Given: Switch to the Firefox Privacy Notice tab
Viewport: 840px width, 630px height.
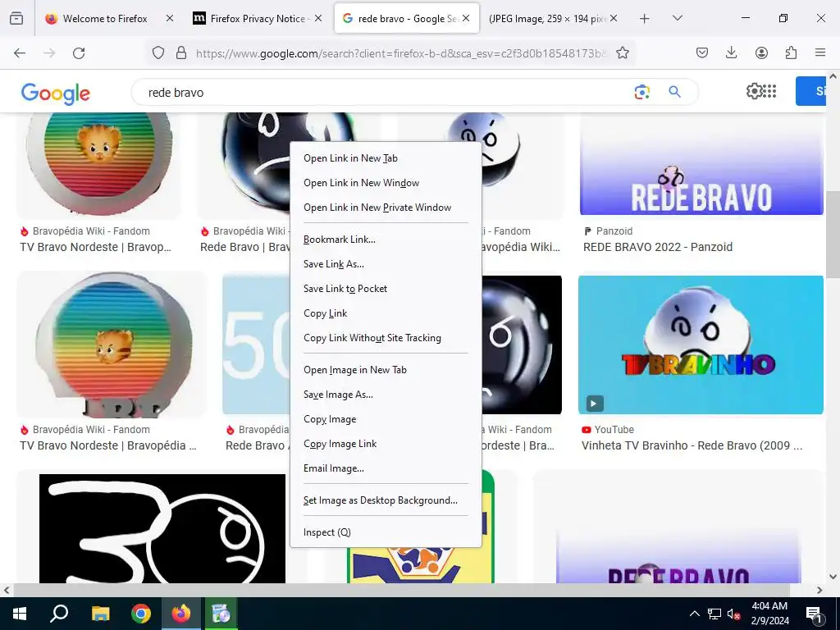Looking at the screenshot, I should click(x=258, y=18).
